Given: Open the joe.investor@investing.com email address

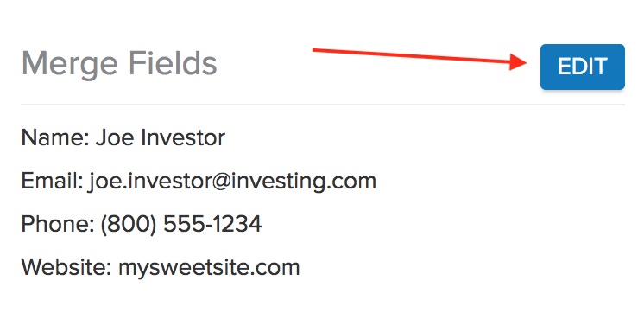Looking at the screenshot, I should click(232, 182).
